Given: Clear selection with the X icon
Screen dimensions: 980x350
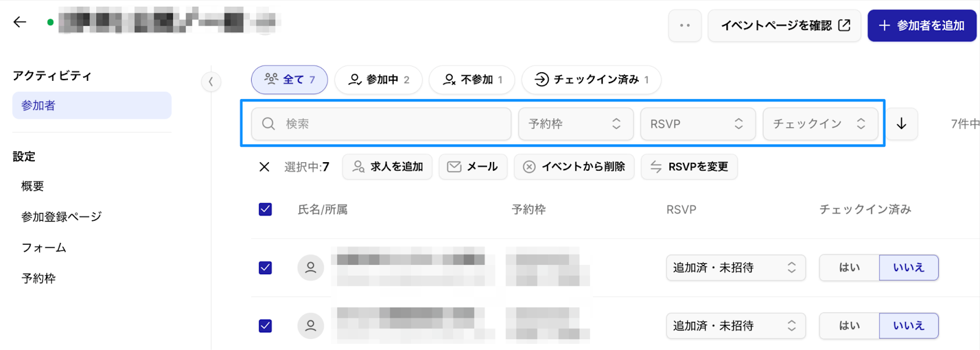Looking at the screenshot, I should [265, 167].
